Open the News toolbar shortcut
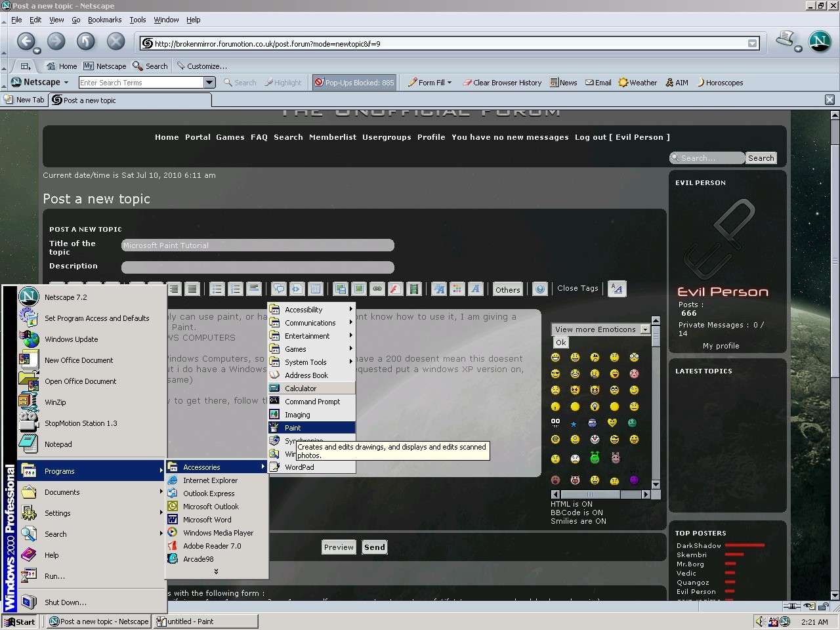 (563, 83)
